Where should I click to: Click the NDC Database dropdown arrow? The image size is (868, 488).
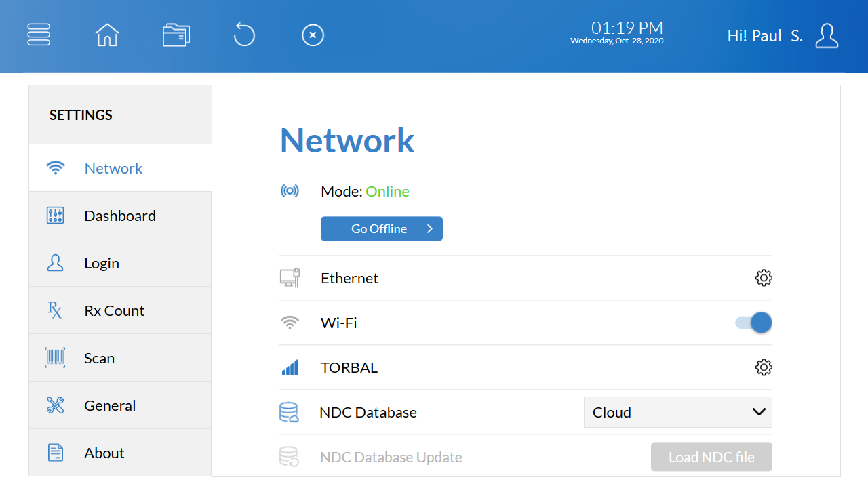(x=759, y=412)
